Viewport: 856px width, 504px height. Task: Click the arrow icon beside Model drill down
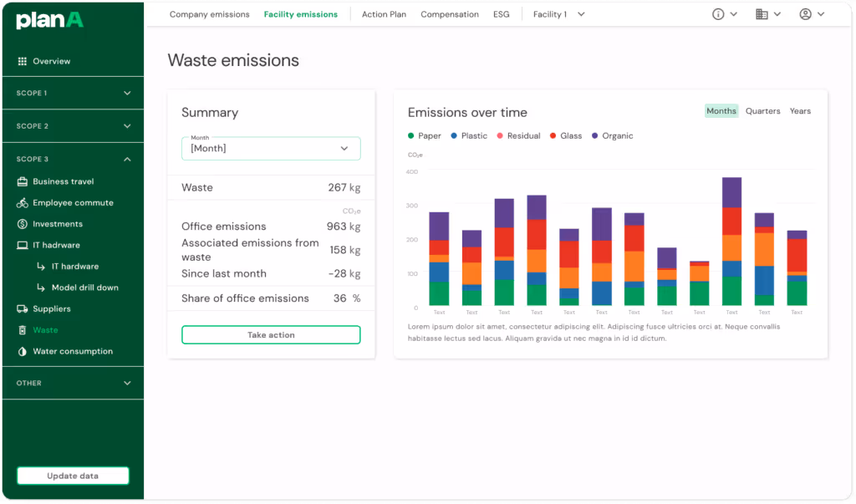41,288
